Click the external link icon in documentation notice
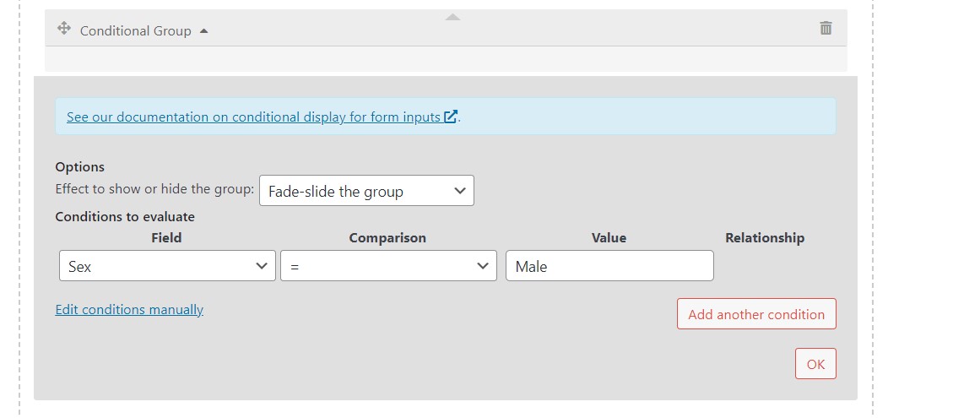This screenshot has width=980, height=418. pyautogui.click(x=451, y=117)
